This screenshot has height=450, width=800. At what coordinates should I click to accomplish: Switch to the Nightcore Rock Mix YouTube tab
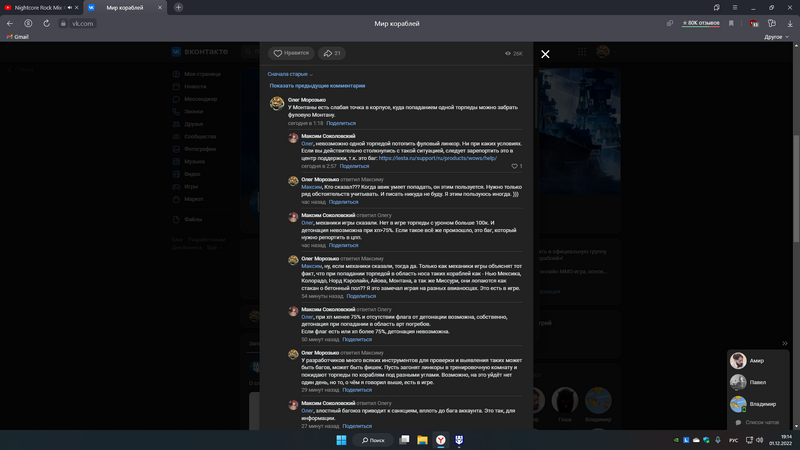pos(38,8)
